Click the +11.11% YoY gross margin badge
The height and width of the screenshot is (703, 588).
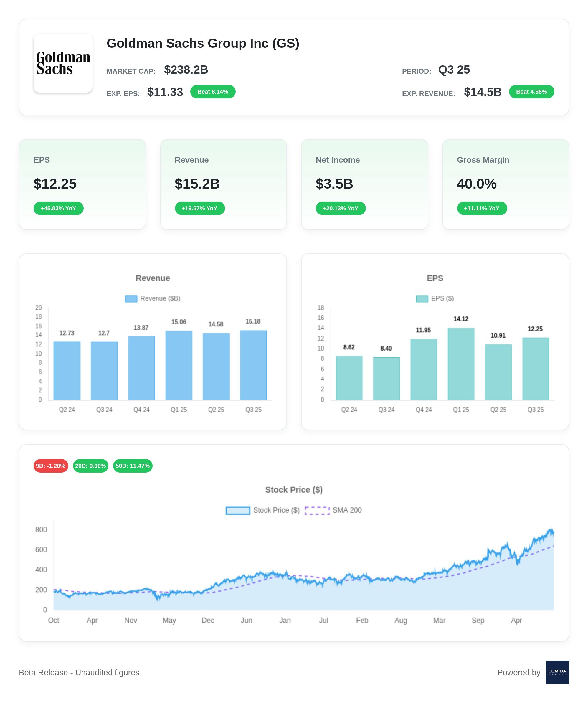482,208
